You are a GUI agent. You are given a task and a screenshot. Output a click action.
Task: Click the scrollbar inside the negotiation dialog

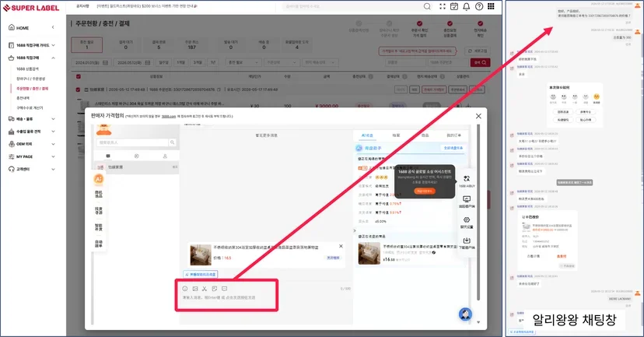point(478,213)
